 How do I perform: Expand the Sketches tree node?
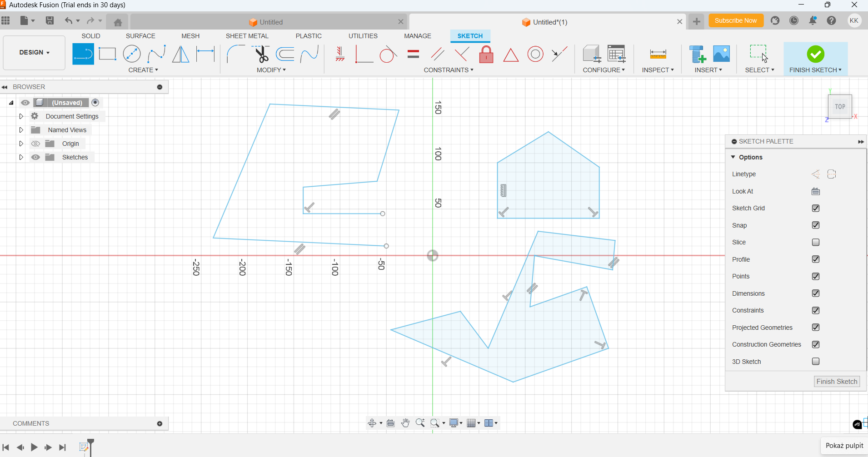tap(21, 157)
